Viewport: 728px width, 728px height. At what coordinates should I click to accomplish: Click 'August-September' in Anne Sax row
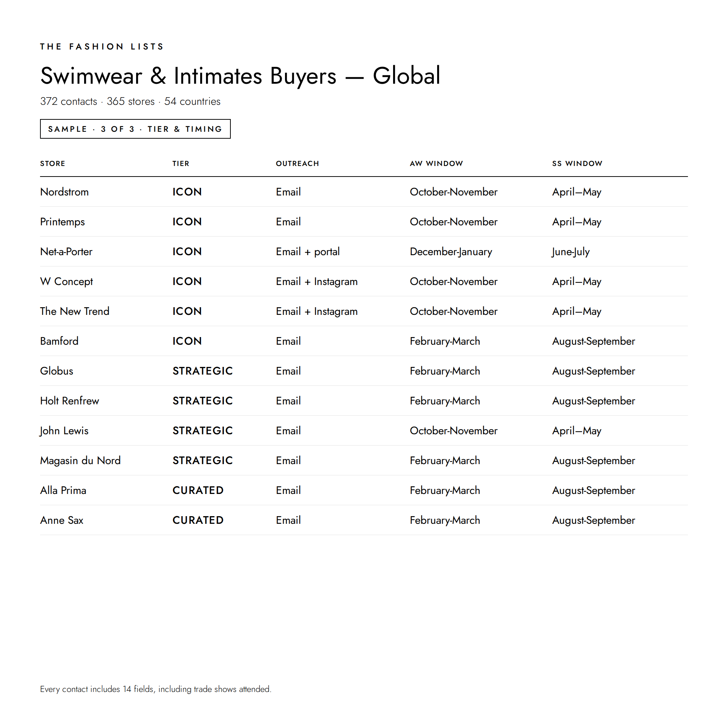point(593,520)
